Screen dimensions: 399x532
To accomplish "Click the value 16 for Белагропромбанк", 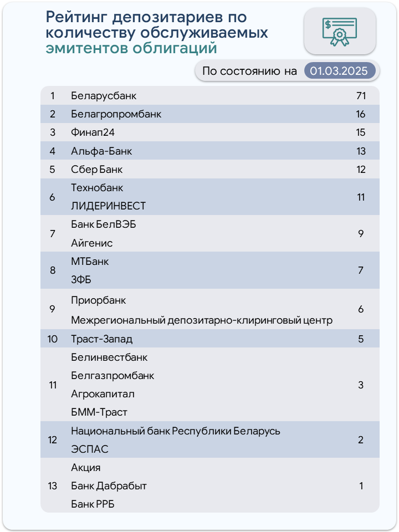I will pyautogui.click(x=361, y=114).
